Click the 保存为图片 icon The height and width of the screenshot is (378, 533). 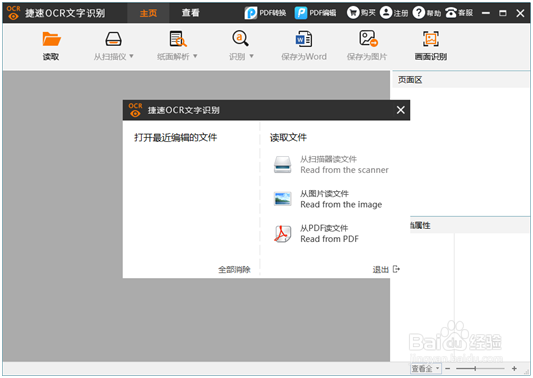click(368, 38)
